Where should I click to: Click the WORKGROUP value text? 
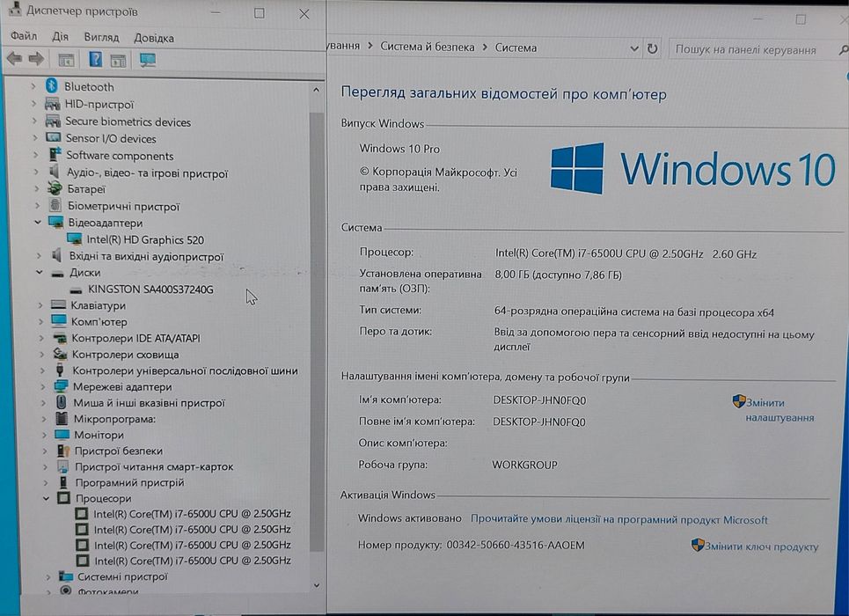(524, 465)
